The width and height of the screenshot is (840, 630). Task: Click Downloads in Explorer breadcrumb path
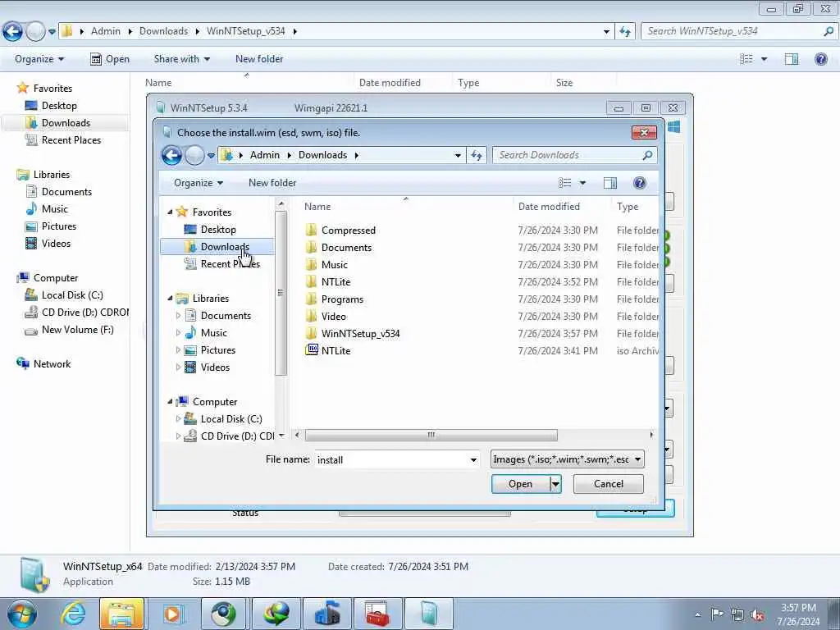click(163, 31)
